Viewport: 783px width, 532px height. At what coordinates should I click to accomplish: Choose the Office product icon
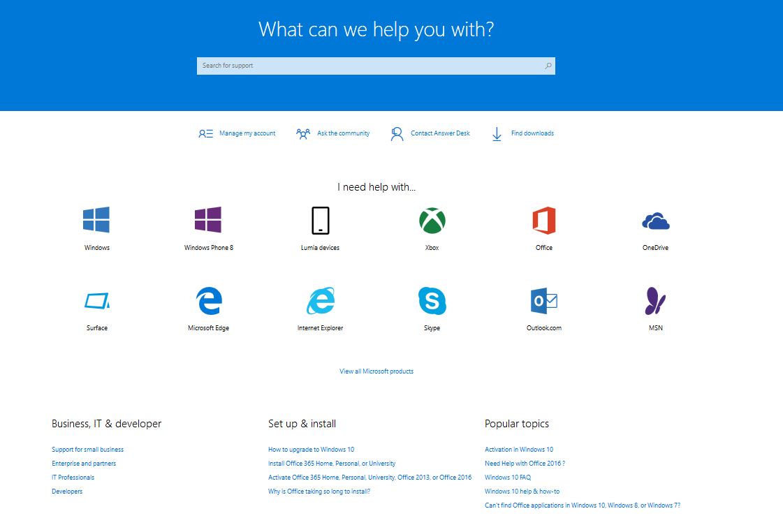click(x=544, y=220)
